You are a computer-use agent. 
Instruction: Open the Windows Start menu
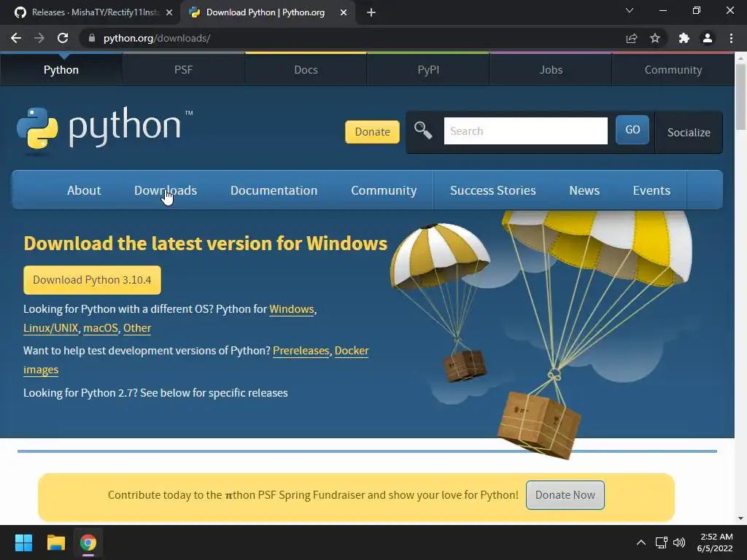coord(23,542)
